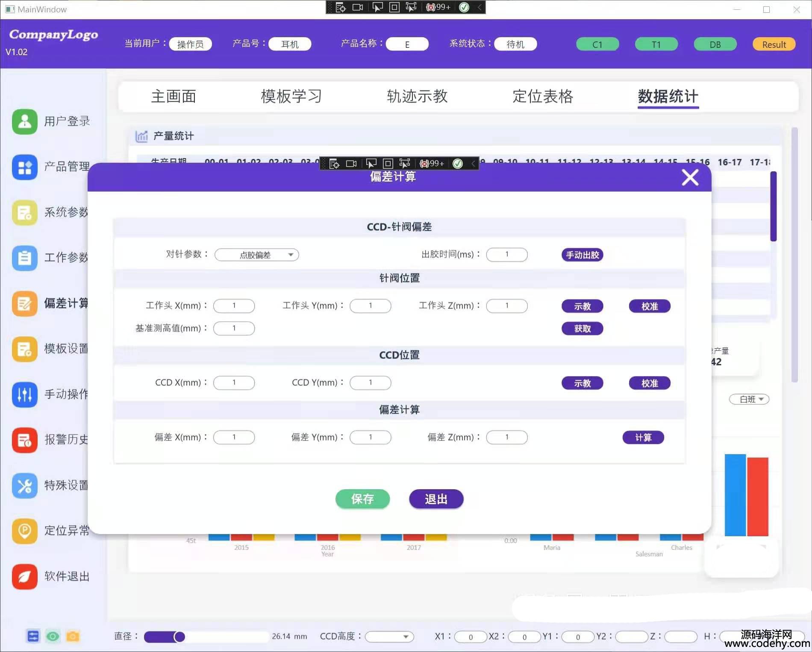Click 校准 in 针阀位置 section
Viewport: 812px width, 652px height.
click(650, 306)
